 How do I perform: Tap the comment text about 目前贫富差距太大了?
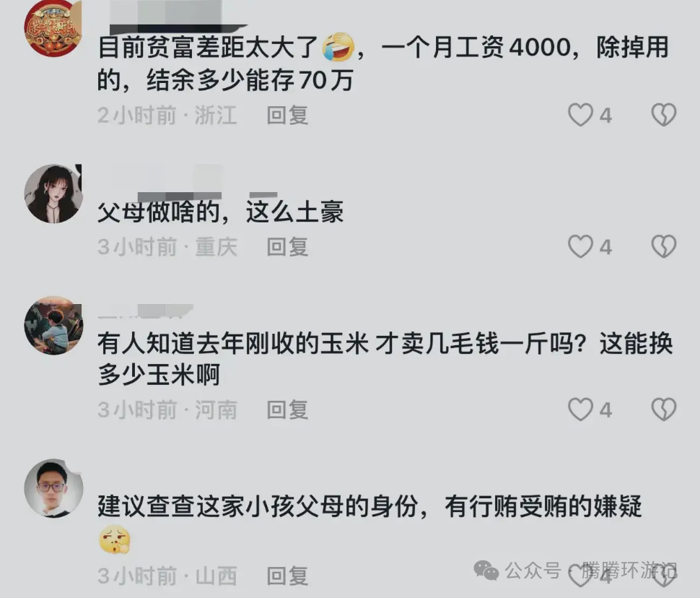coord(383,64)
